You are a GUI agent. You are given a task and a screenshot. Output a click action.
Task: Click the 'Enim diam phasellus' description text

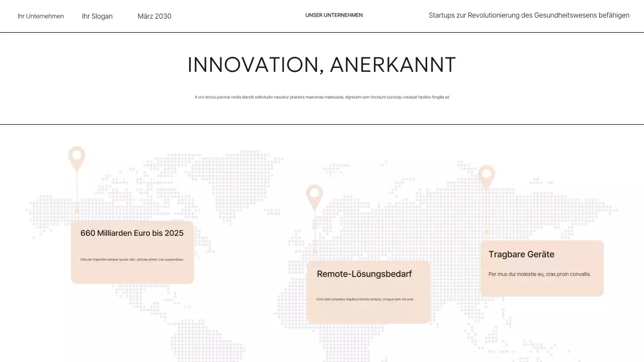(x=365, y=299)
